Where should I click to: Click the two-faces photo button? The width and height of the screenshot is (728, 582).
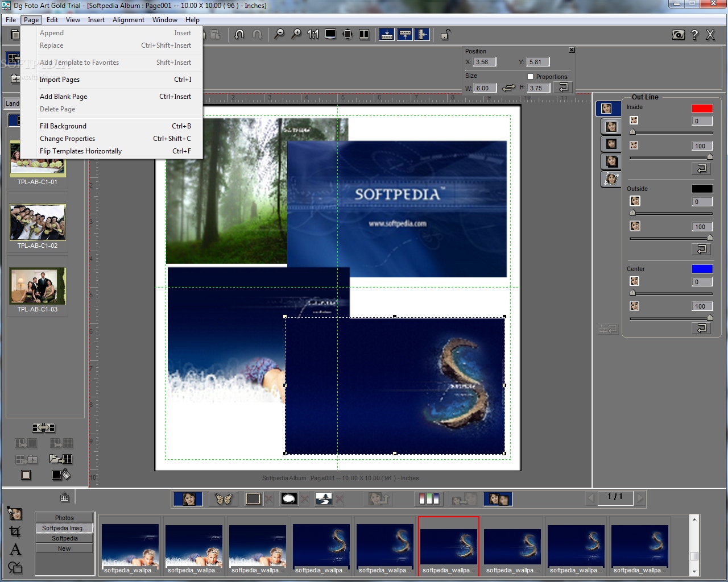pos(498,499)
